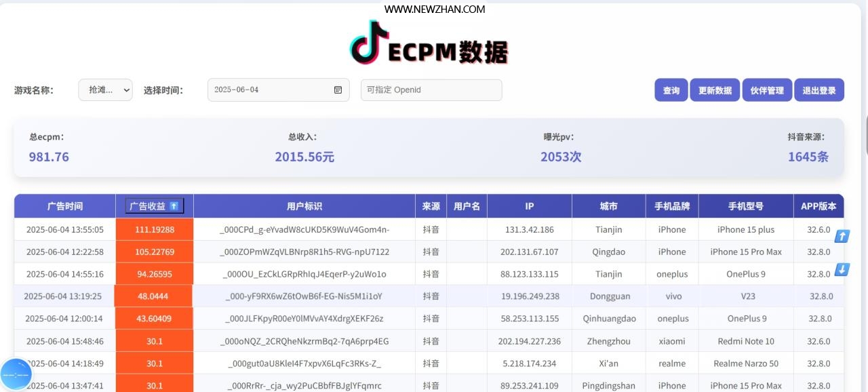
Task: Click the round blue floating widget at bottom-left
Action: tap(16, 374)
